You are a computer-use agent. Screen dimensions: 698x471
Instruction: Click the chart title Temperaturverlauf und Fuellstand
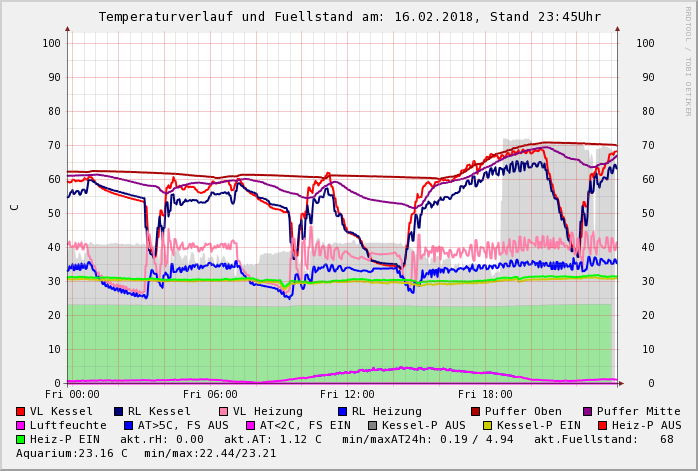pos(349,17)
